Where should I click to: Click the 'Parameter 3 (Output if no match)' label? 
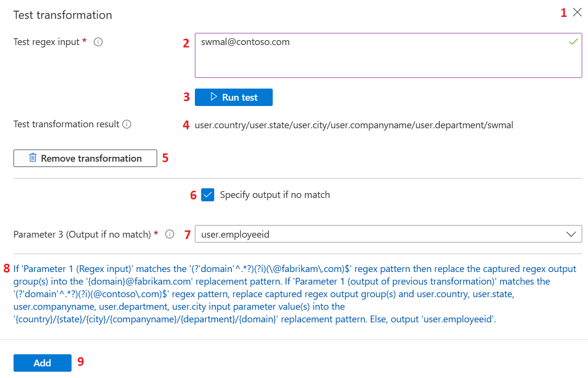[82, 234]
